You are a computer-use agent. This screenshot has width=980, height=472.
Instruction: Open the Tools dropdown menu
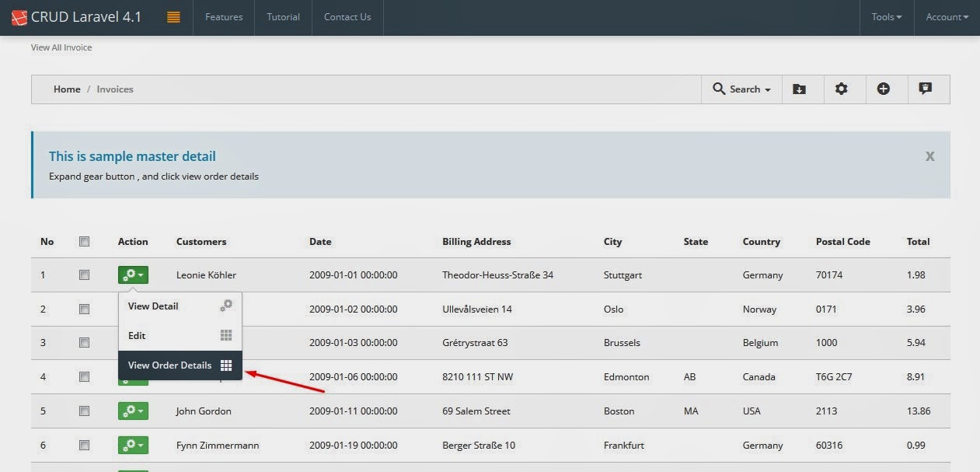[x=886, y=16]
